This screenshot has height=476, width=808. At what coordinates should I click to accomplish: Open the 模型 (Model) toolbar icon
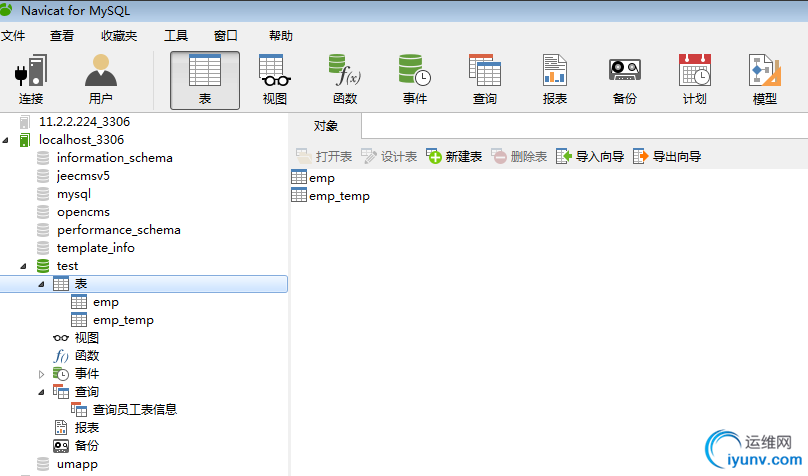tap(765, 80)
